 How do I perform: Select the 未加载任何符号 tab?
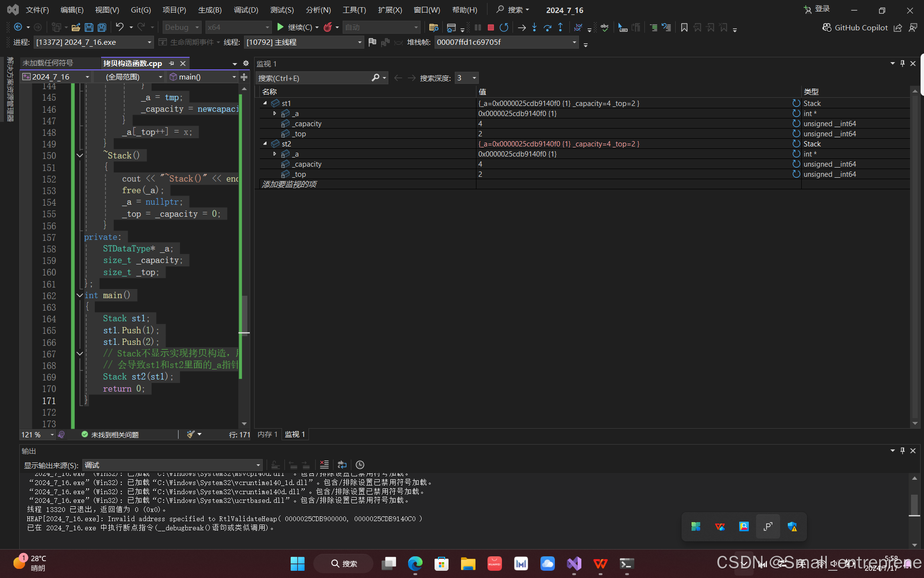48,63
